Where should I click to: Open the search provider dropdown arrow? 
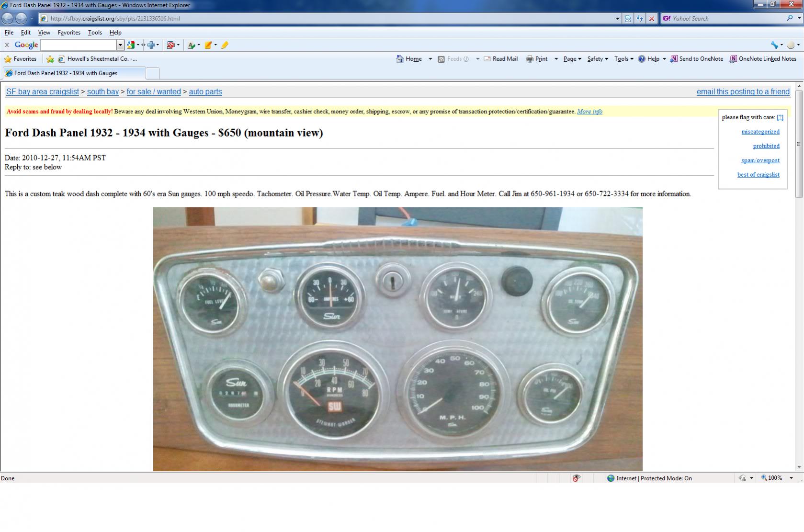[x=799, y=18]
